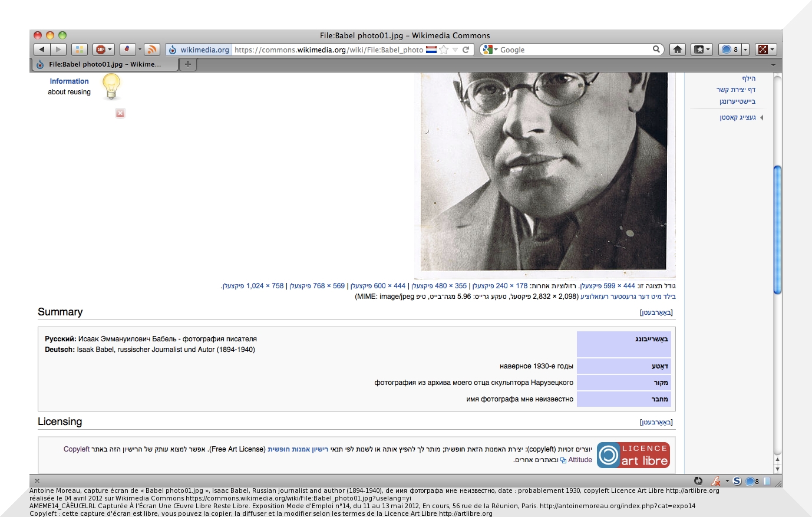Open the dropdown arrow left of the RSS button
Screen dimensions: 812x517
pyautogui.click(x=140, y=50)
